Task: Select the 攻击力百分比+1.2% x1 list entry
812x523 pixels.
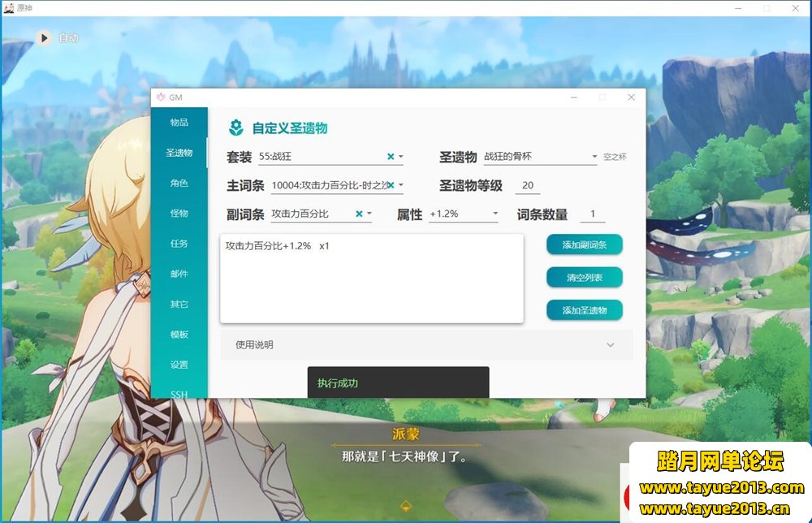Action: pos(277,246)
